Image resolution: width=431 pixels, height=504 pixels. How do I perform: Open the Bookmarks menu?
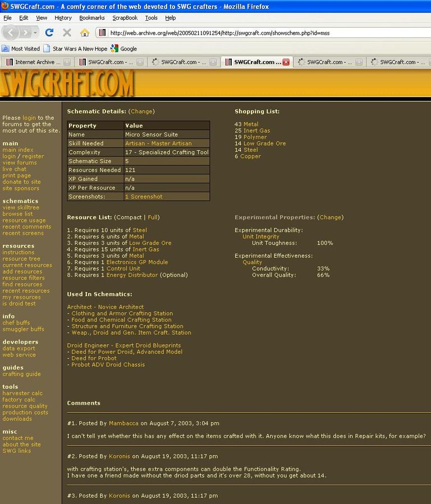point(91,18)
